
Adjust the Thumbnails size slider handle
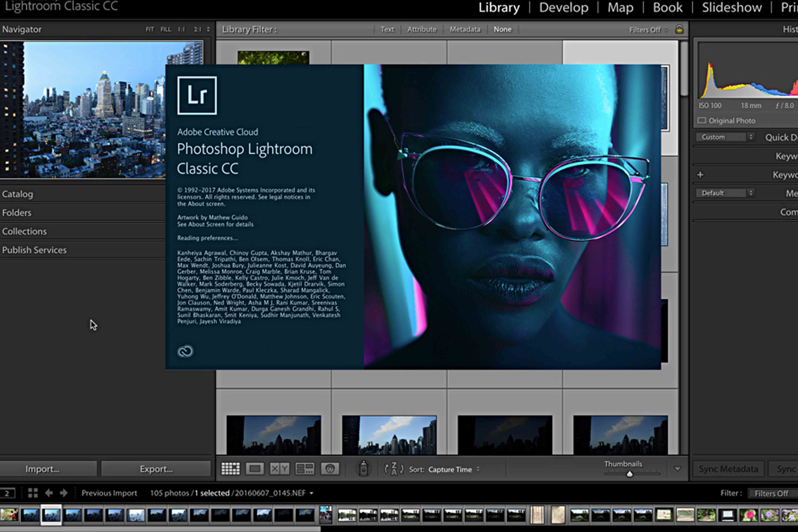click(x=629, y=474)
